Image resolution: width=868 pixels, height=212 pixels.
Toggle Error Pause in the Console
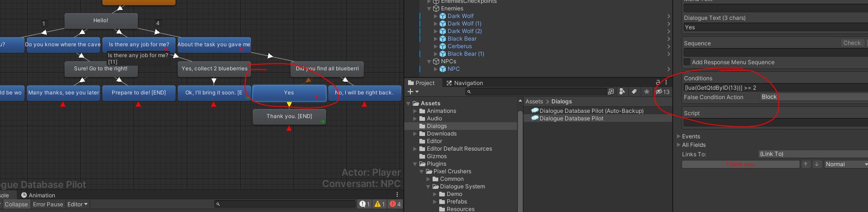point(48,204)
